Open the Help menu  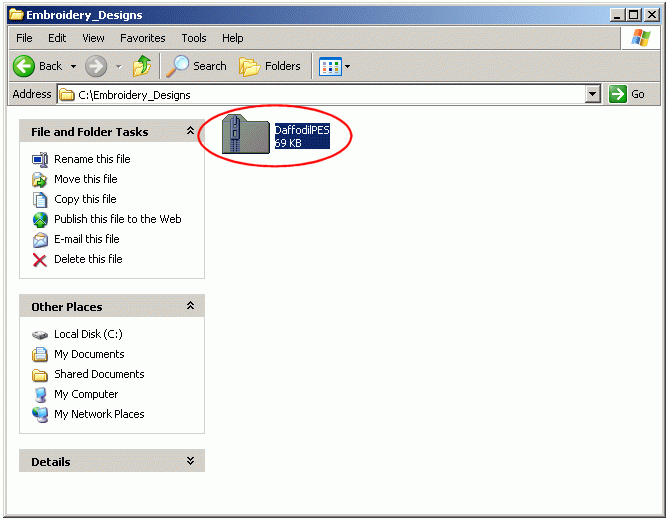233,38
